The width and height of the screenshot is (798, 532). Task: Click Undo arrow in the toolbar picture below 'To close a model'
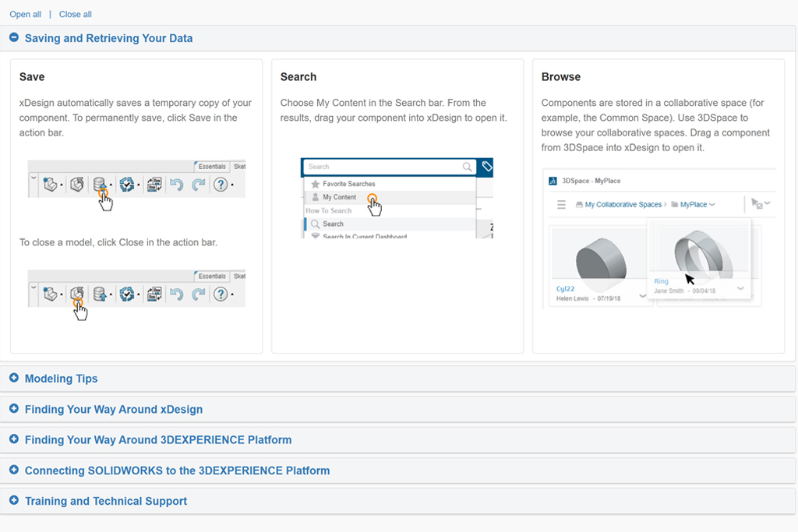click(177, 294)
